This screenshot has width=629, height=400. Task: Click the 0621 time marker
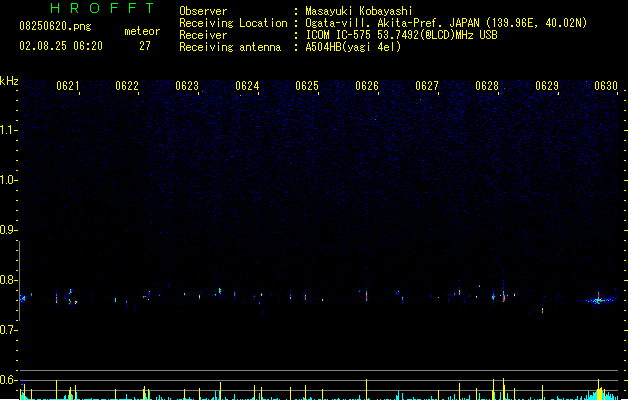click(x=68, y=86)
